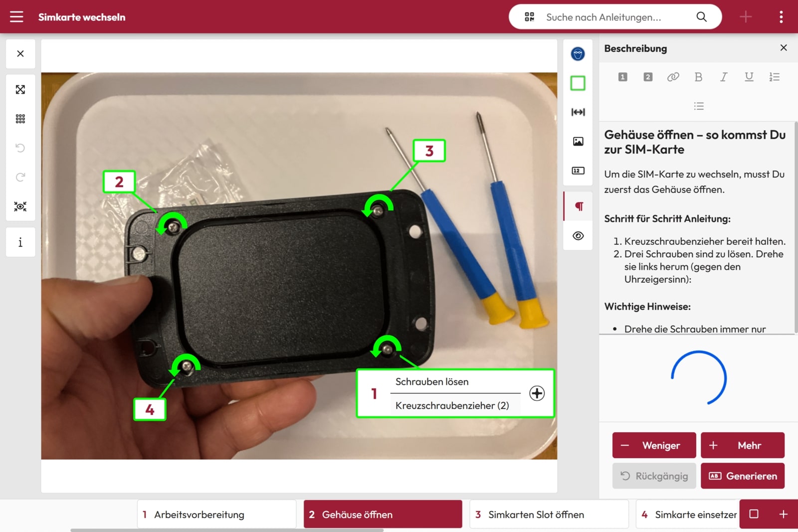This screenshot has width=798, height=532.
Task: Click the QR code scan icon
Action: coord(529,17)
